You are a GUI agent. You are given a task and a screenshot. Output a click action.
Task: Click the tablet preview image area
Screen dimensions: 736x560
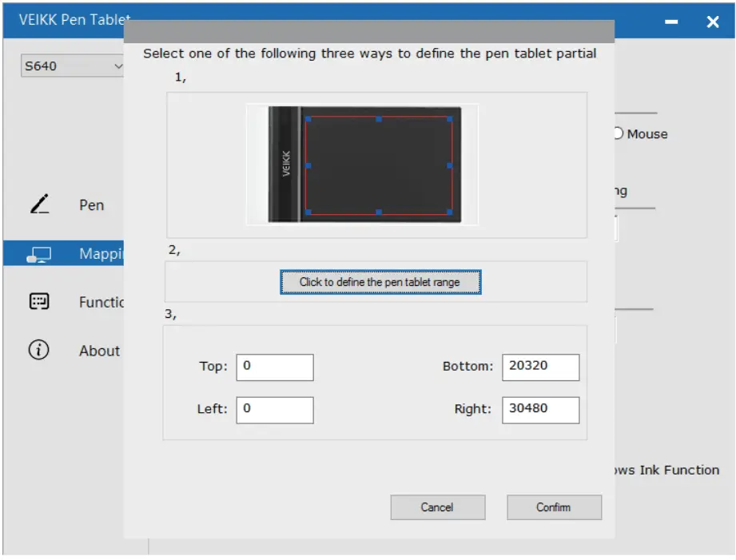[x=362, y=165]
